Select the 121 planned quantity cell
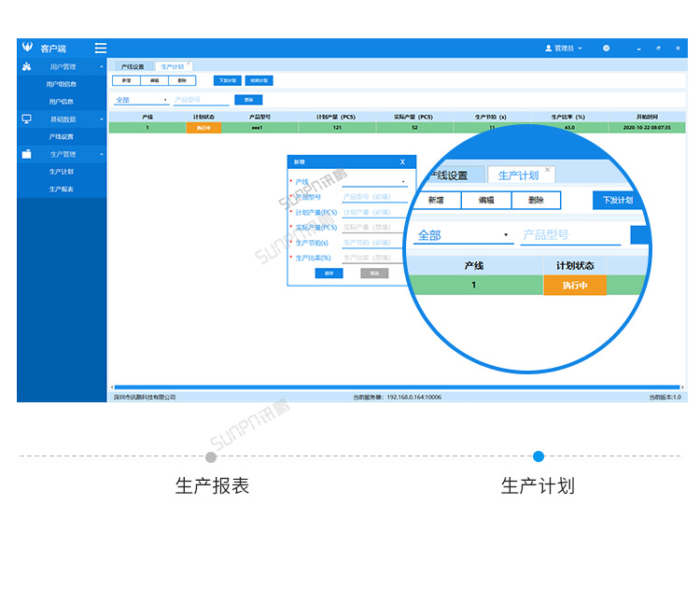This screenshot has width=700, height=589. point(337,128)
